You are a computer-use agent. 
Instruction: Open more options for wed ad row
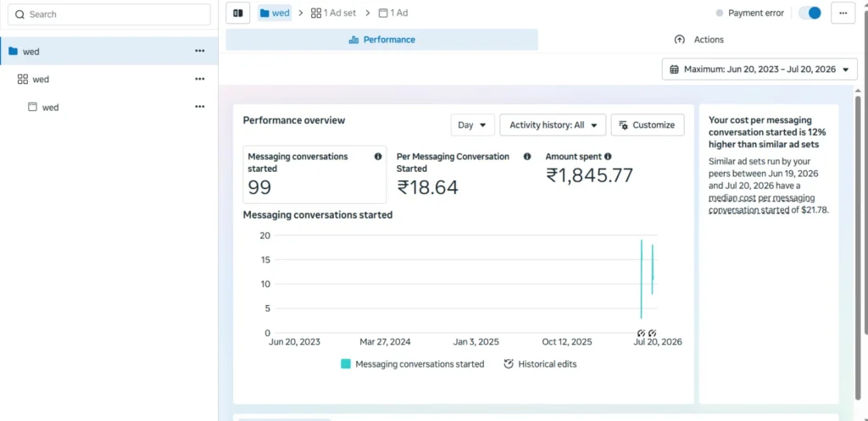(x=200, y=107)
